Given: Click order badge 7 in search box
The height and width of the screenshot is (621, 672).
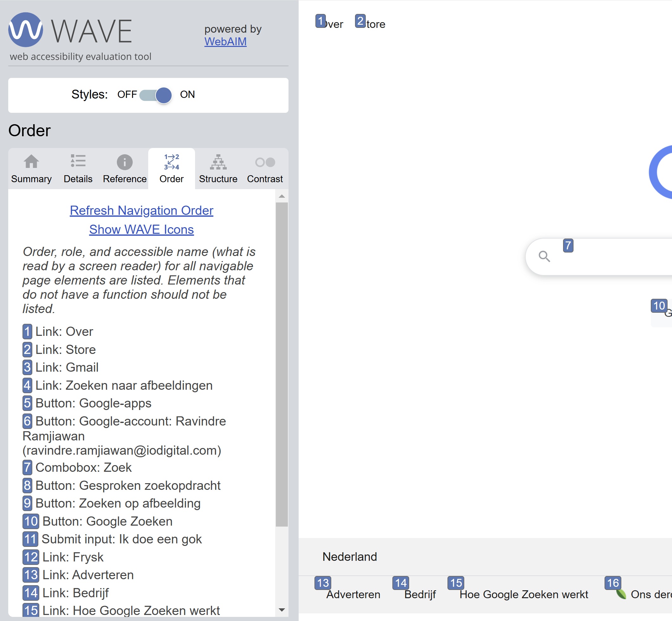Looking at the screenshot, I should click(568, 246).
